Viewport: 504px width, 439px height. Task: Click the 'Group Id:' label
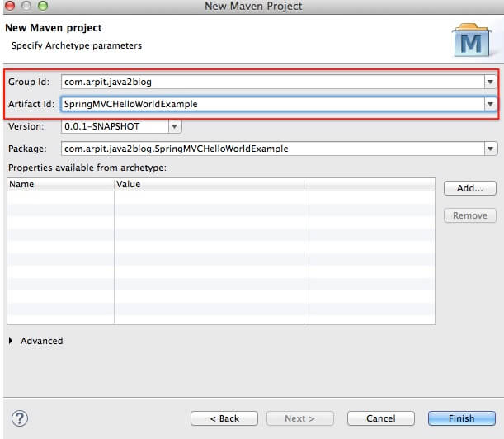(x=29, y=82)
